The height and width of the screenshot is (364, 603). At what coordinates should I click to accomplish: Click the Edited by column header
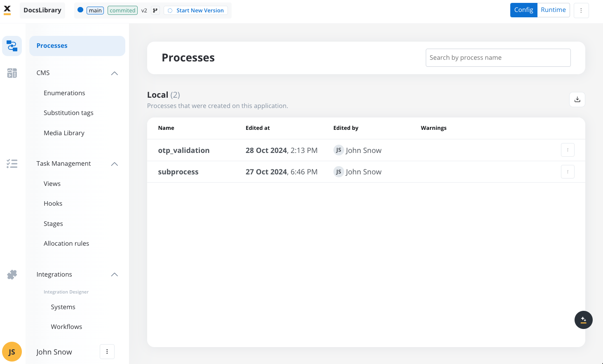[x=346, y=128]
